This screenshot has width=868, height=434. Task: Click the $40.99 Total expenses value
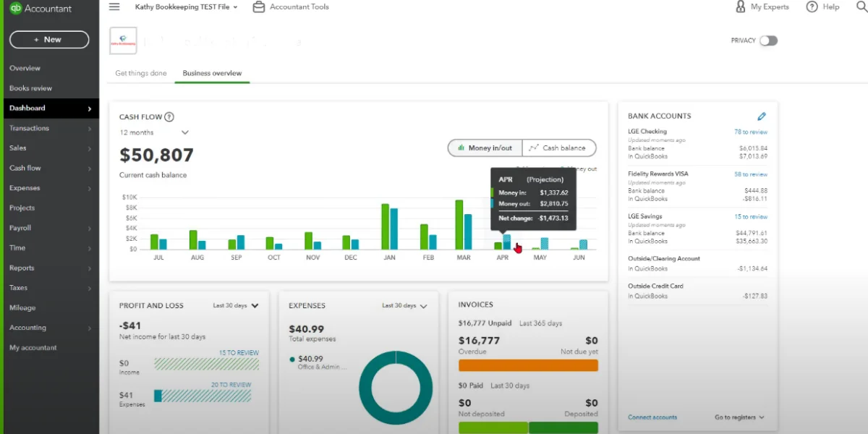tap(307, 329)
